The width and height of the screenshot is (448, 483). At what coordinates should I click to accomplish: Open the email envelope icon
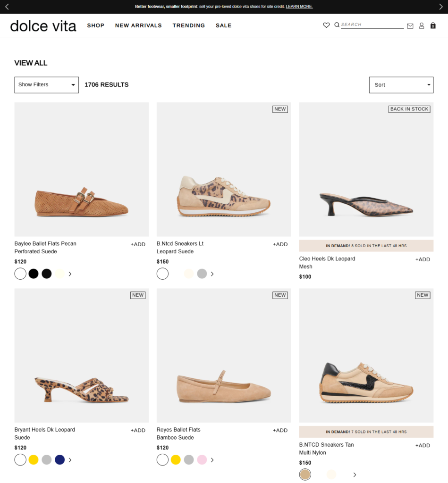click(410, 26)
